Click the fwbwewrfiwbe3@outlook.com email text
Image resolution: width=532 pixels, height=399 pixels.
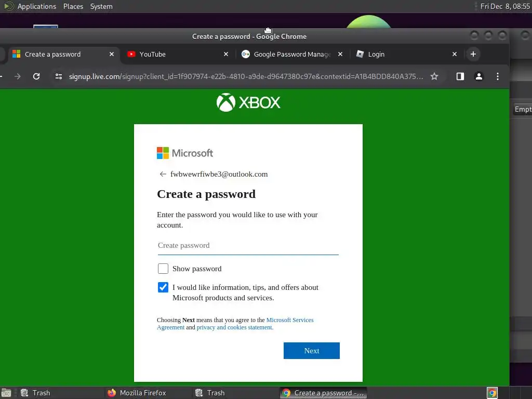(219, 174)
